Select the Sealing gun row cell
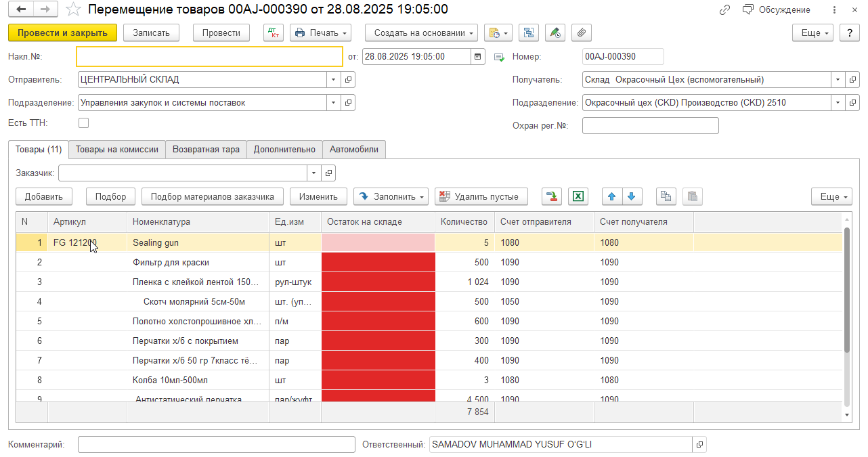The width and height of the screenshot is (868, 457). point(198,242)
